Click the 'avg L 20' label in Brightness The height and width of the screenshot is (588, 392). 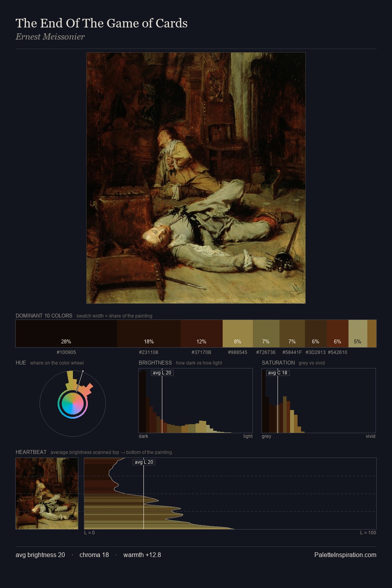coord(162,373)
